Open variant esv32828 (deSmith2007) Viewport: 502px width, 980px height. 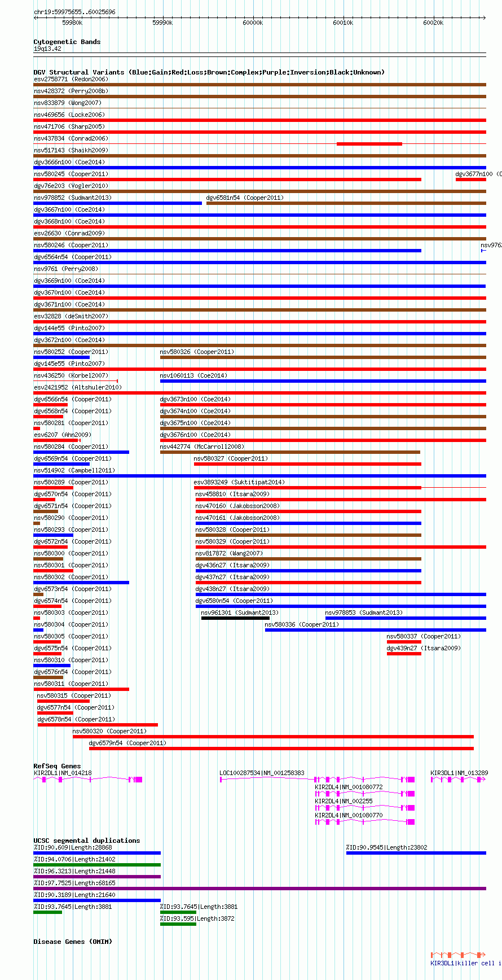260,322
